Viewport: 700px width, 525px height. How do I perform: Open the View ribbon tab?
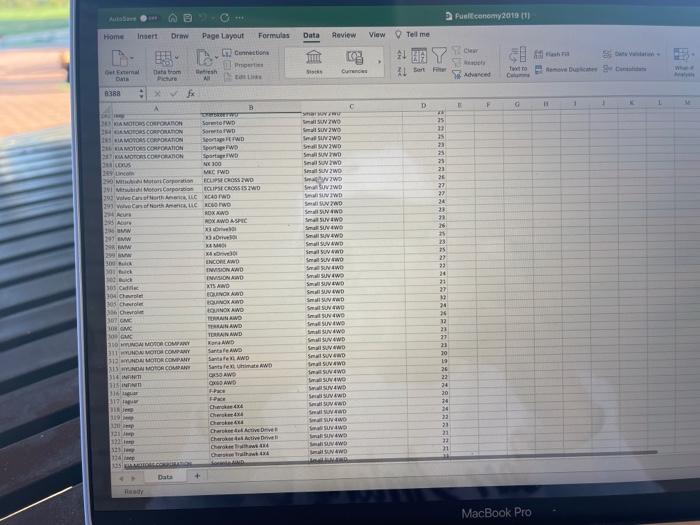coord(377,34)
